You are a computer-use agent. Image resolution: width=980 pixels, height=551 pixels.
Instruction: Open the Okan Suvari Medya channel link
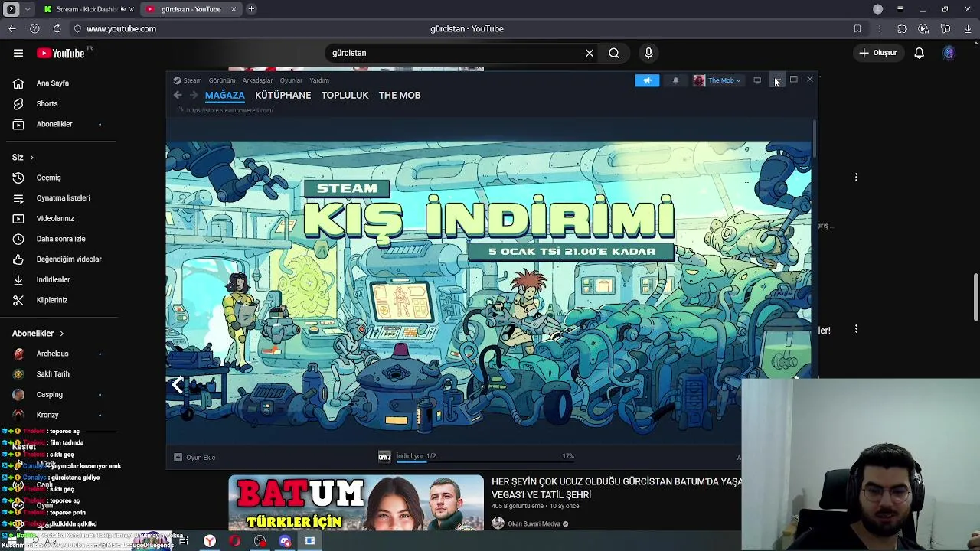(x=534, y=524)
